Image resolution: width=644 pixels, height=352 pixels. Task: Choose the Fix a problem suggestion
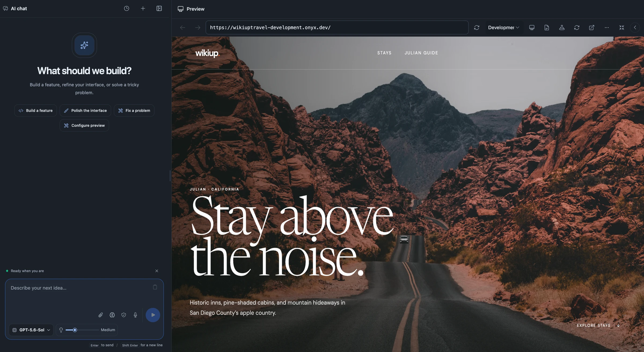(134, 110)
